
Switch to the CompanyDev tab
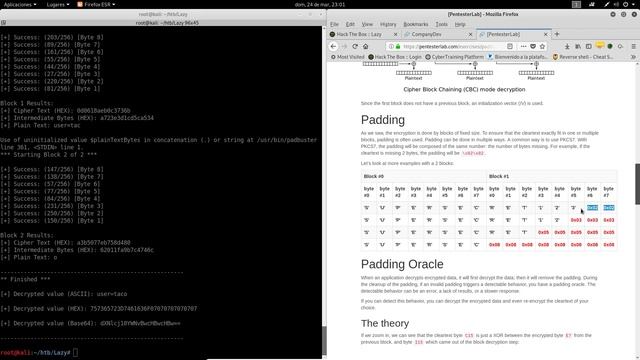pyautogui.click(x=439, y=34)
